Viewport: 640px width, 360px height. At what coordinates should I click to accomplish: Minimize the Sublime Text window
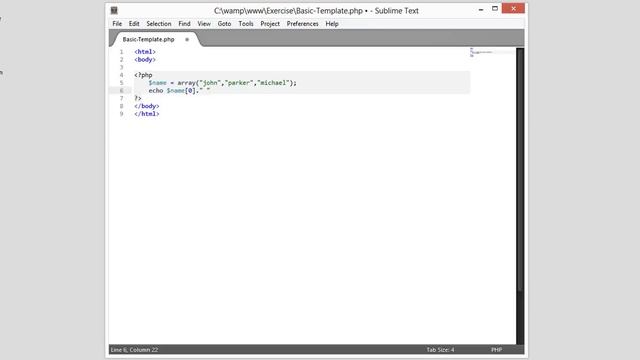(x=481, y=9)
